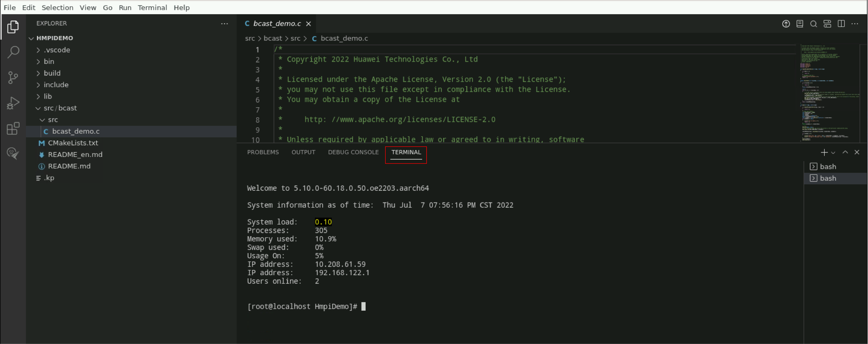Viewport: 868px width, 344px height.
Task: Open the Search view in activity bar
Action: (13, 52)
